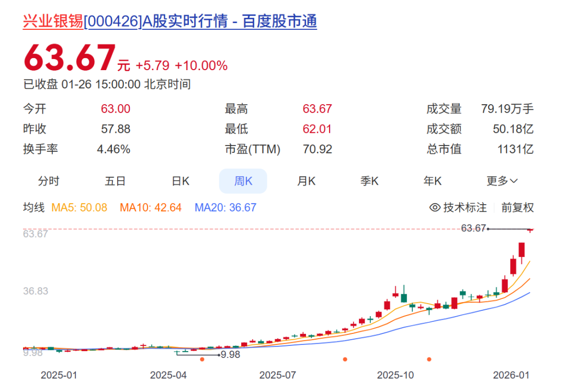Switch to the 分时 chart tab
Viewport: 565px width, 392px height.
49,181
